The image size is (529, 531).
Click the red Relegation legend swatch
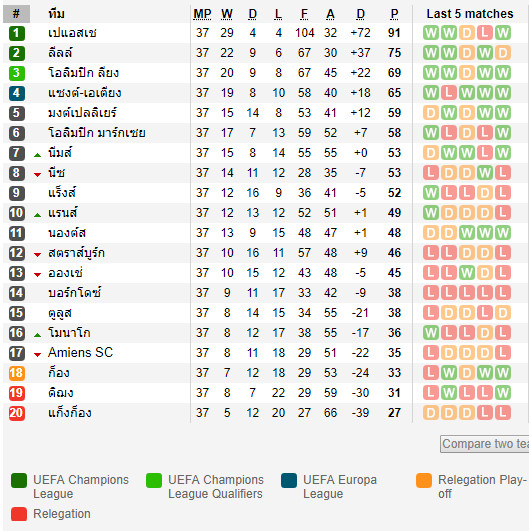[19, 514]
